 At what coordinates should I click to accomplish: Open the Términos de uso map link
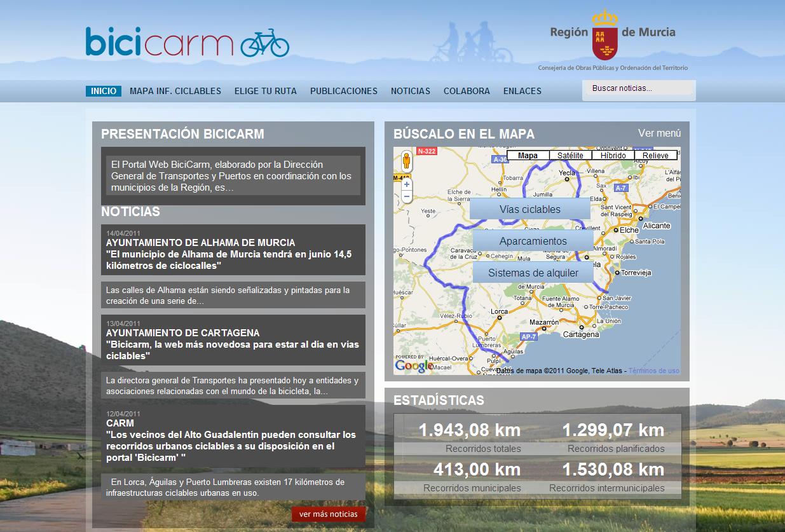654,371
